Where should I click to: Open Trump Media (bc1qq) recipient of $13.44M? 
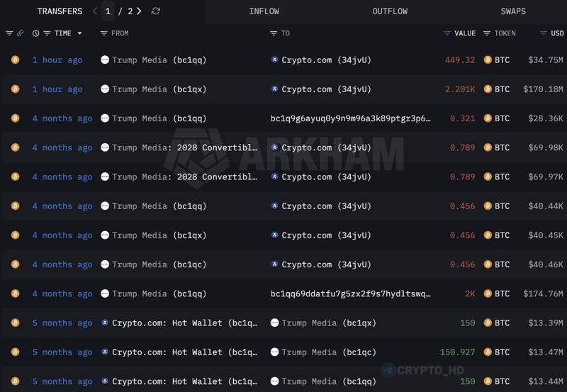click(329, 381)
